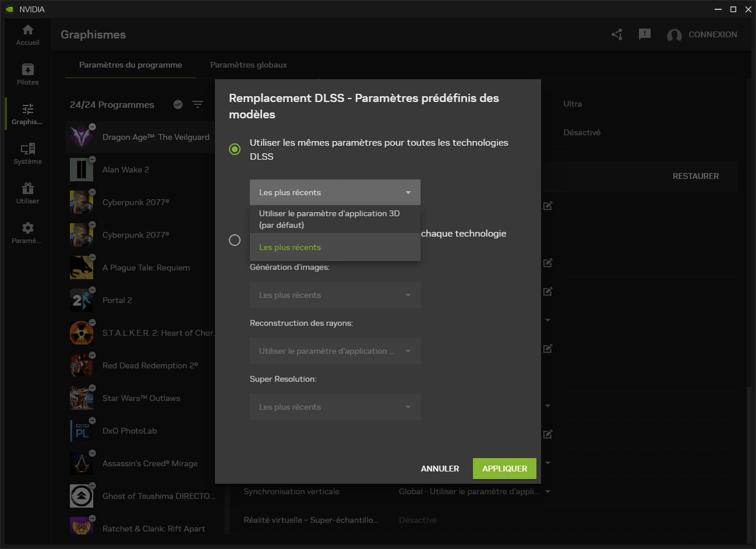Open the Accueil home section

tap(27, 35)
